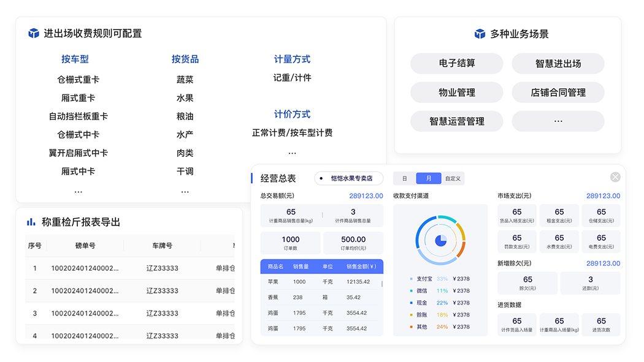Viewport: 644px width, 362px height.
Task: Select the 月 time range
Action: click(428, 179)
